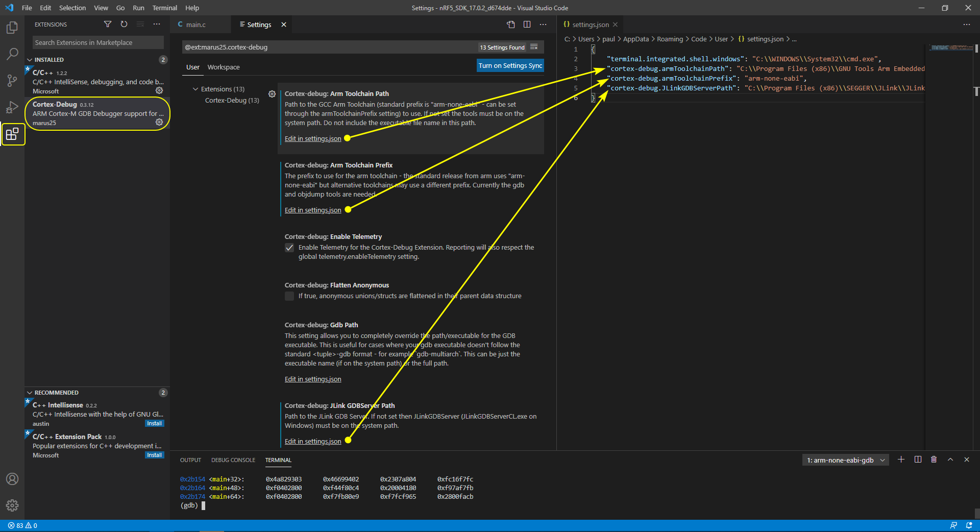The image size is (980, 532).
Task: Open more actions for settings.json editor group
Action: point(967,25)
